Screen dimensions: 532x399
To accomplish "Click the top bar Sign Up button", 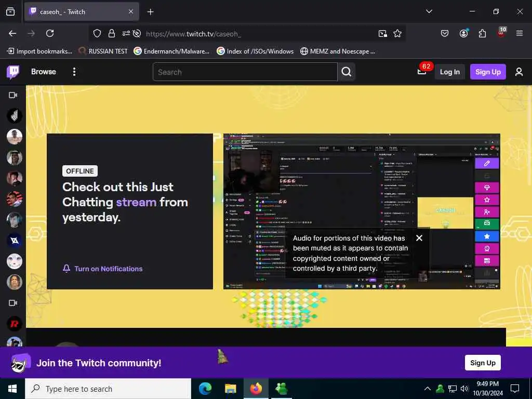I will click(488, 72).
